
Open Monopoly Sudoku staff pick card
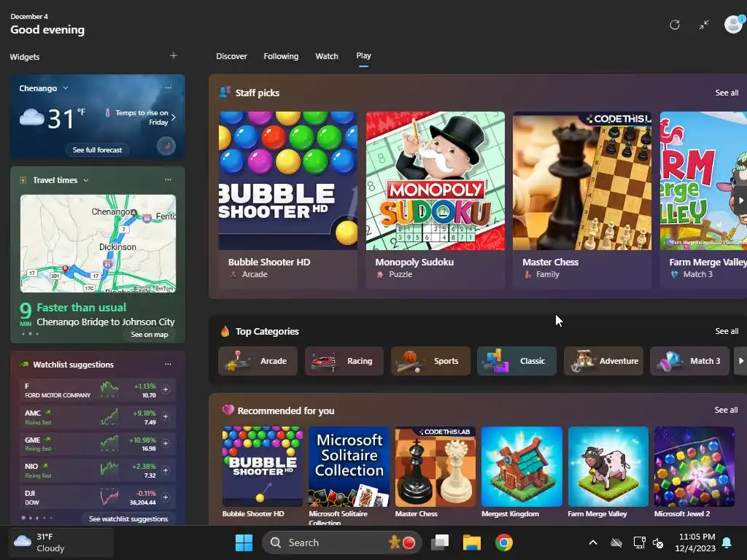point(435,200)
